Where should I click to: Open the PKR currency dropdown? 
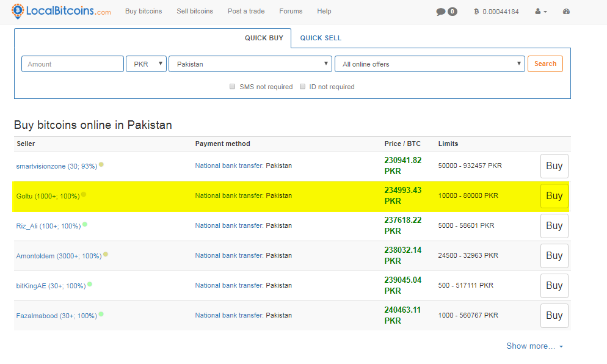[147, 64]
